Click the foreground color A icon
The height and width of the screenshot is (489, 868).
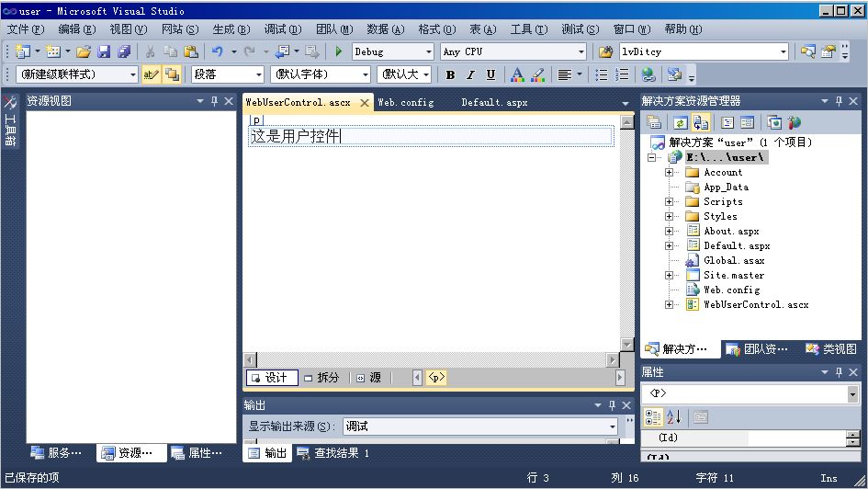coord(517,74)
